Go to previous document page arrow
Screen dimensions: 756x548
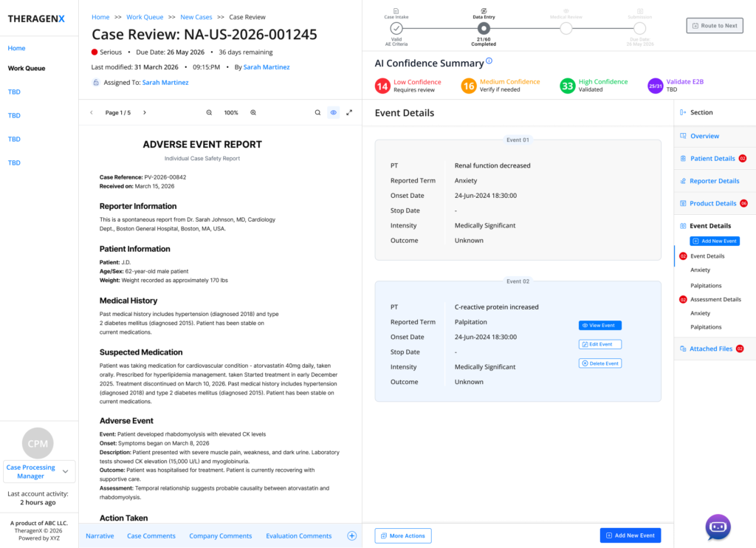click(x=92, y=112)
